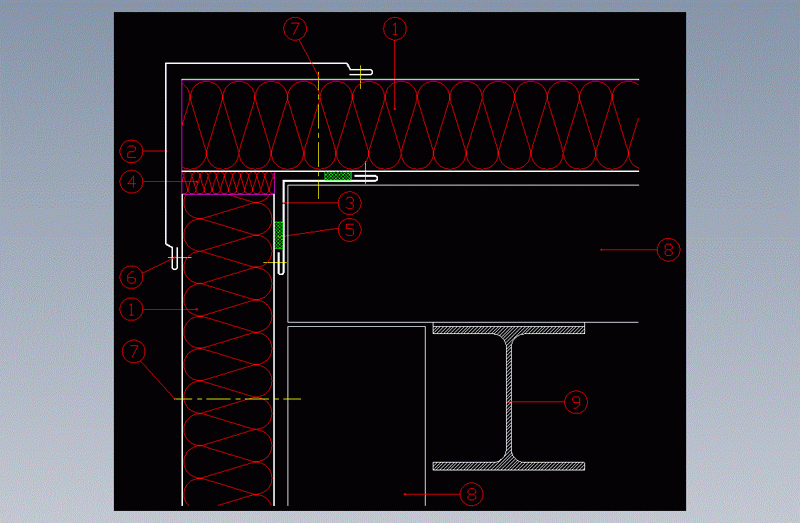Viewport: 800px width, 523px height.
Task: Select callout 8 at bottom of drawing
Action: click(x=472, y=493)
